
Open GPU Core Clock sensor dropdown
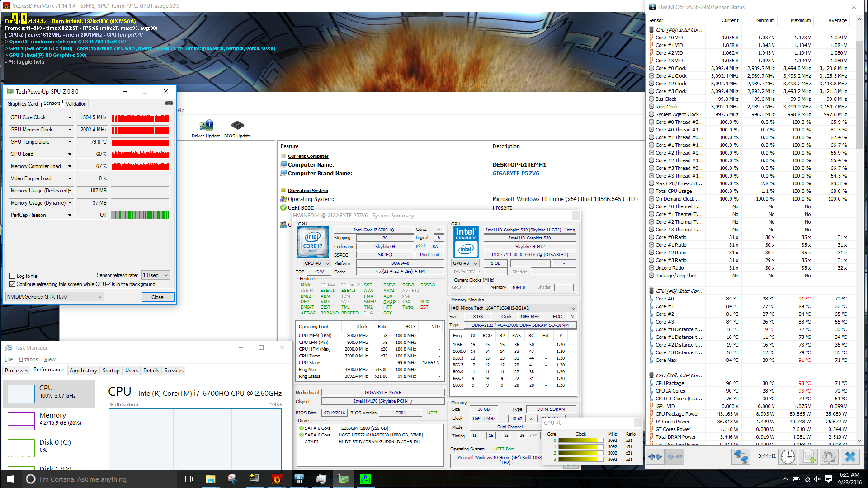70,117
